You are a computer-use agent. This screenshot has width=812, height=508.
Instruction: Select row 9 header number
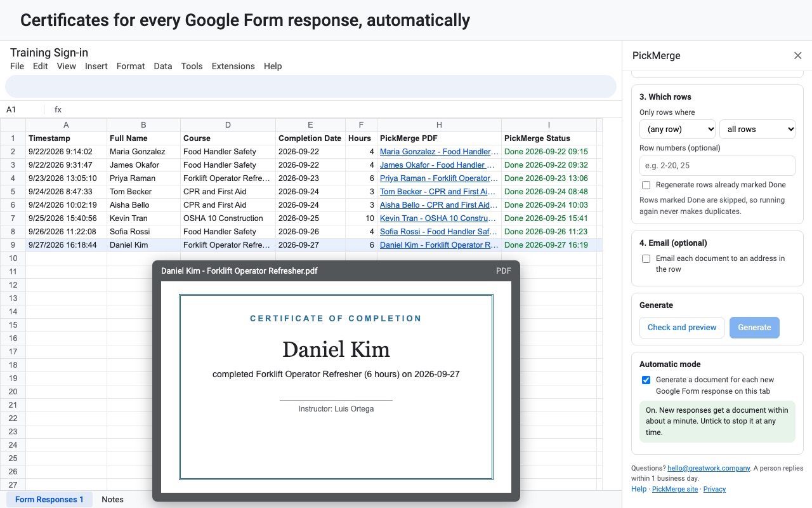[x=13, y=245]
